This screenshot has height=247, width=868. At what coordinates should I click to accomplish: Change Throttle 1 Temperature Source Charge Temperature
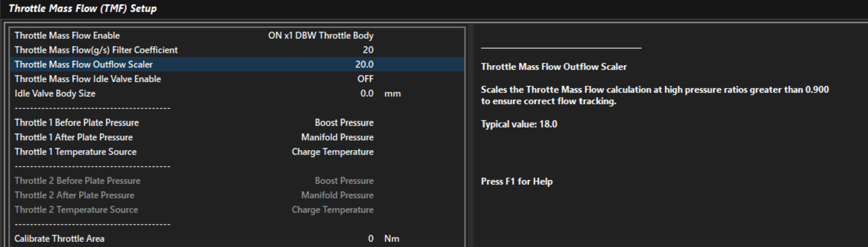(x=332, y=152)
